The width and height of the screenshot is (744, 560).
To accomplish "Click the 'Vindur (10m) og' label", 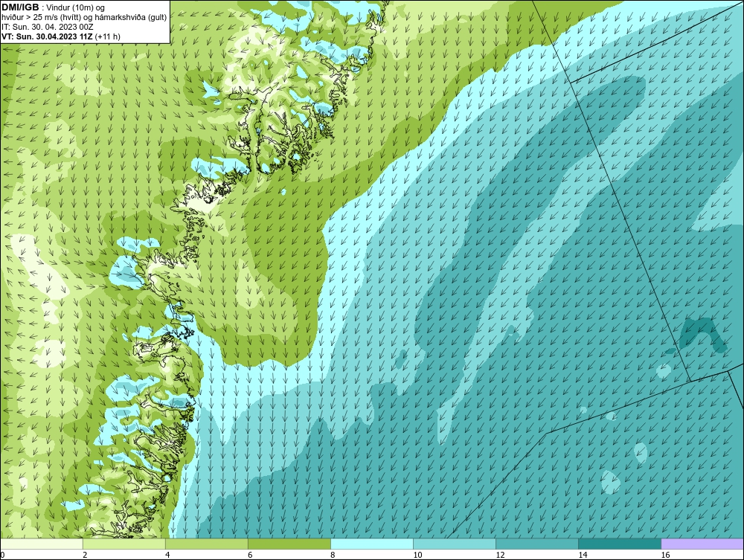I will pyautogui.click(x=77, y=8).
